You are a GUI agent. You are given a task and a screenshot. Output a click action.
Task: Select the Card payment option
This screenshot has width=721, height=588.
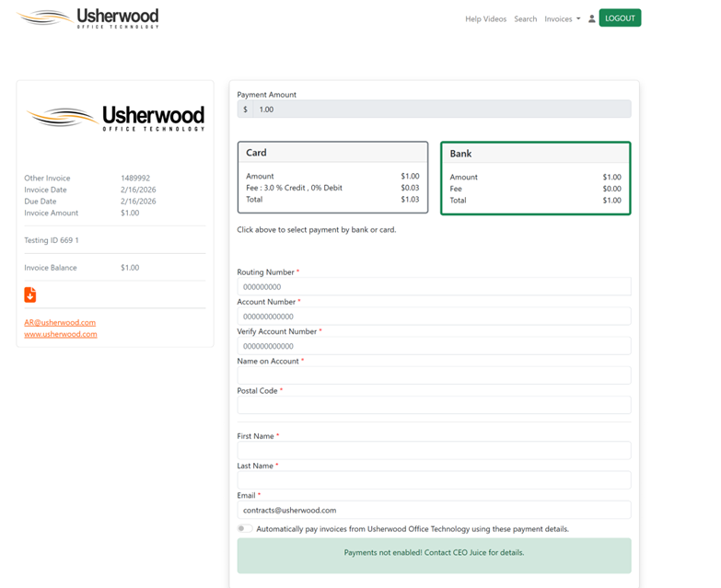(332, 178)
